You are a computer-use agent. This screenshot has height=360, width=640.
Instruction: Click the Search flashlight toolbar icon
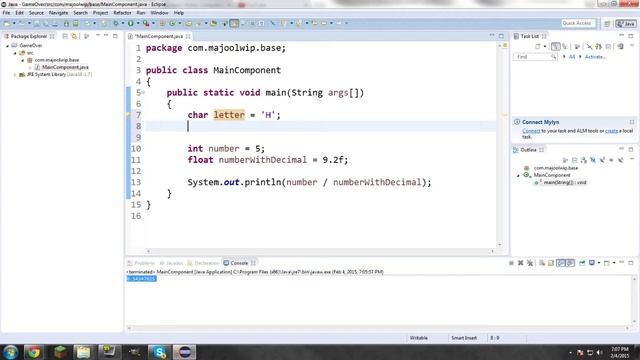pos(199,23)
